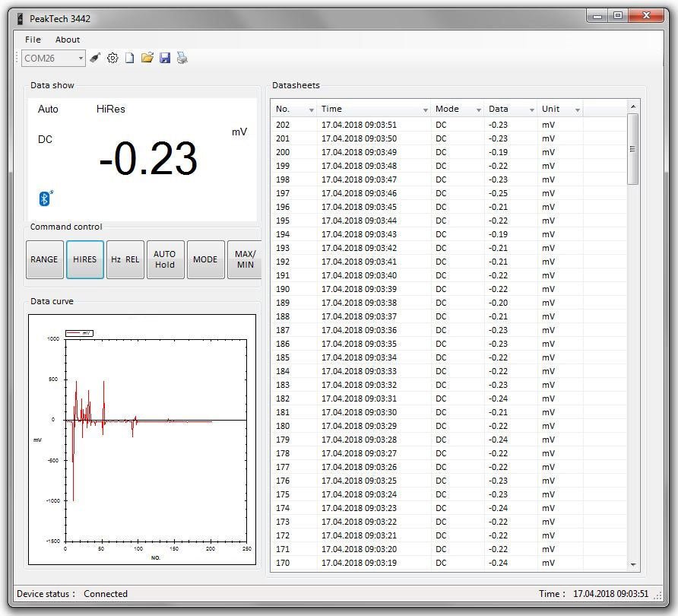Select row No. 190 in datasheet
The height and width of the screenshot is (616, 678).
tap(448, 289)
